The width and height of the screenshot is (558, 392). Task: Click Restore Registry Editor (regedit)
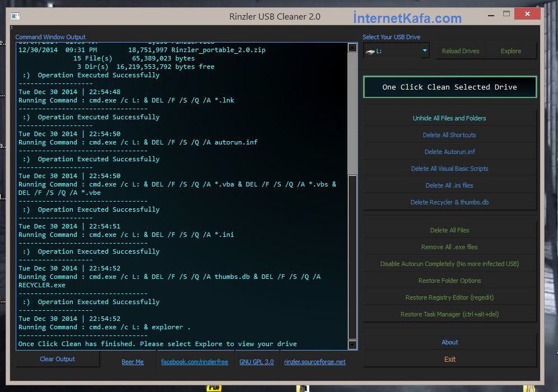click(x=449, y=297)
